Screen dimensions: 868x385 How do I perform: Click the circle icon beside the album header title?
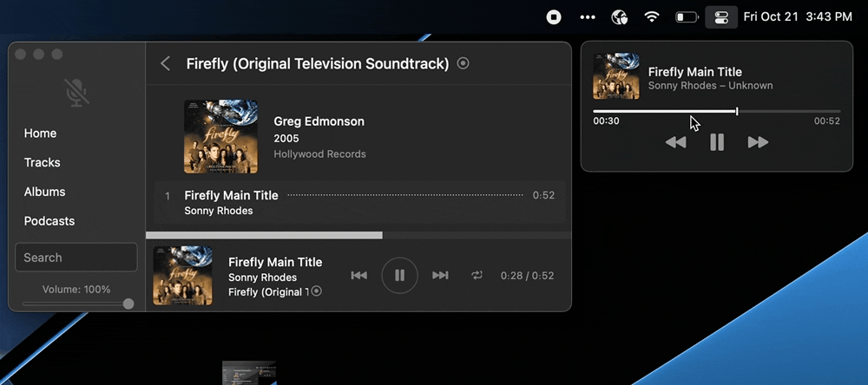tap(464, 63)
